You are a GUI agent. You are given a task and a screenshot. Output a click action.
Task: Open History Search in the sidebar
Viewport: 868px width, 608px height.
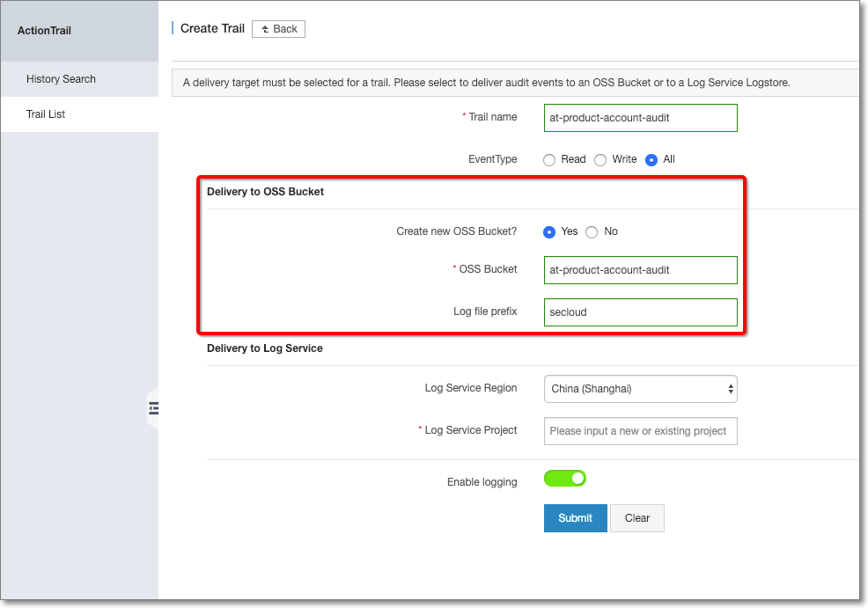point(80,79)
